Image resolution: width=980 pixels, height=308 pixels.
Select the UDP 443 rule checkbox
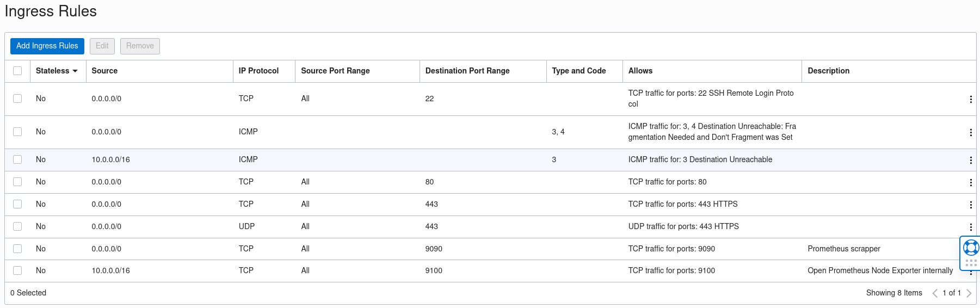point(17,226)
